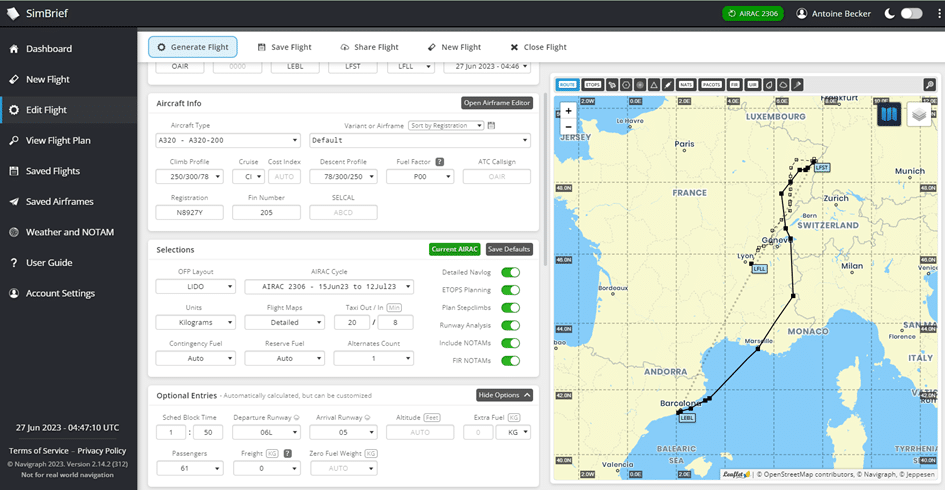Image resolution: width=945 pixels, height=490 pixels.
Task: Click Close Flight
Action: pyautogui.click(x=539, y=47)
